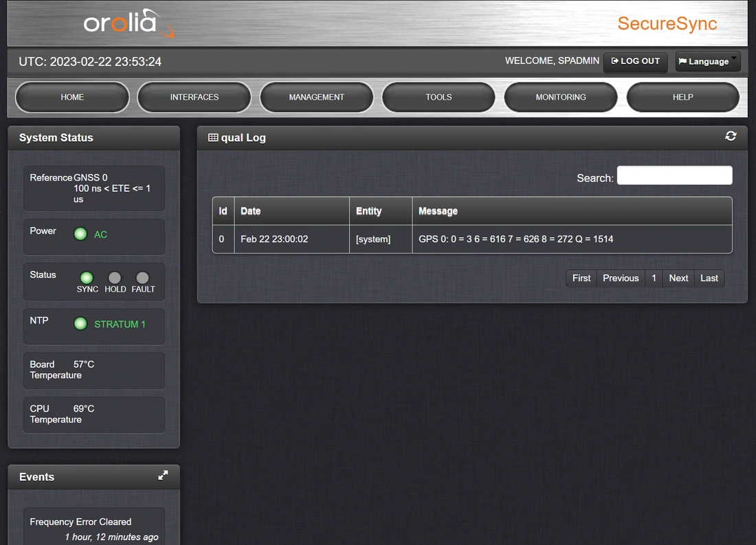The height and width of the screenshot is (545, 756).
Task: Click the grey FAULT status light
Action: 143,278
